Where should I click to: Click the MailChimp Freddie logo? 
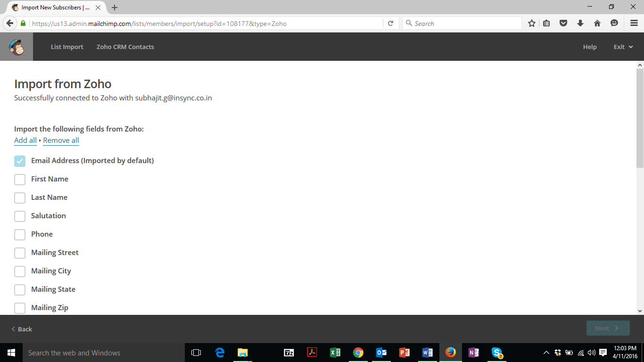[17, 47]
